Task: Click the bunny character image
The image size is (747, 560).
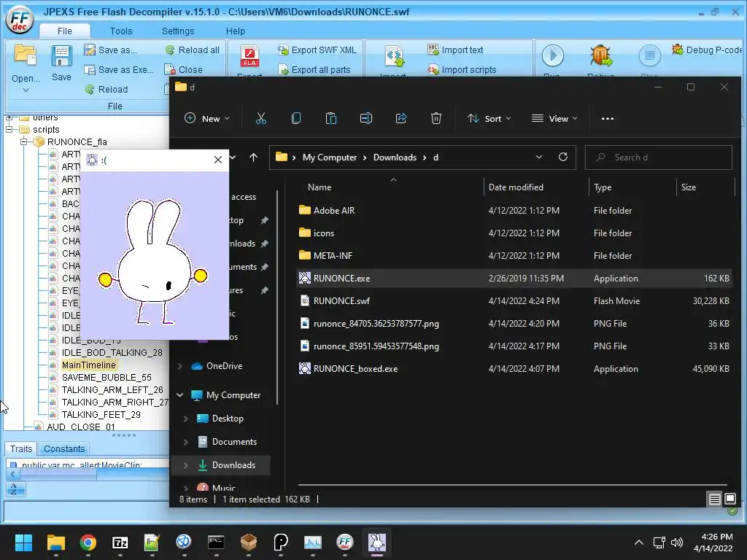Action: click(153, 261)
